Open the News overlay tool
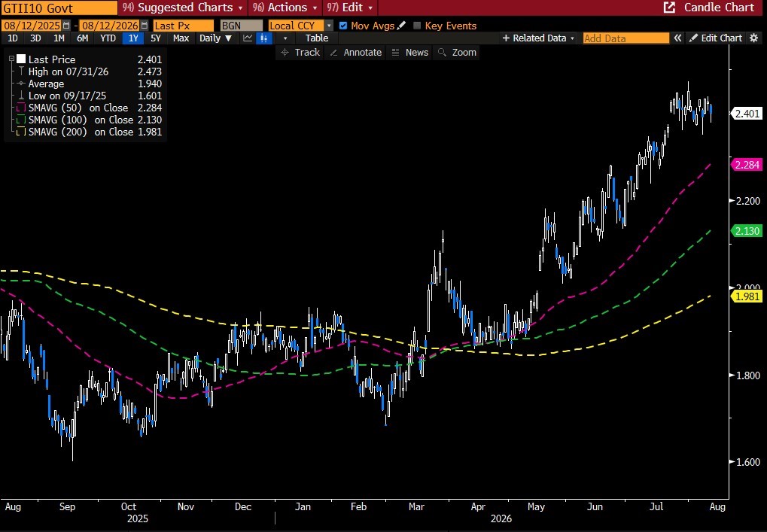Image resolution: width=767 pixels, height=532 pixels. (410, 53)
